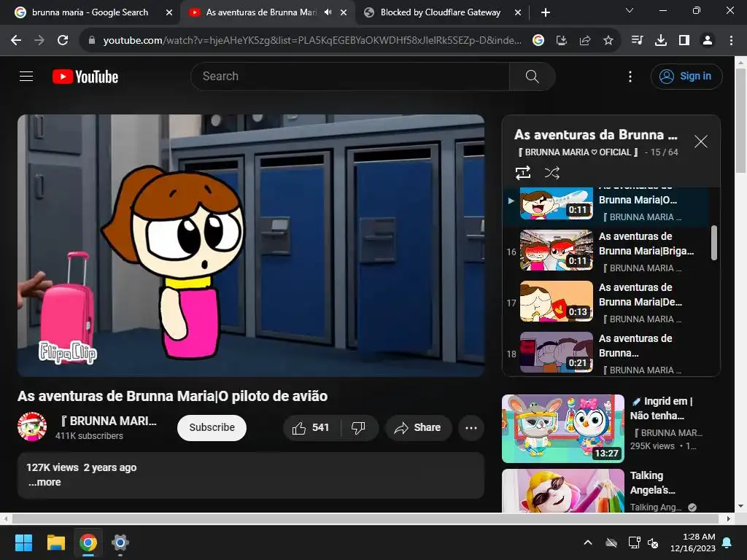
Task: Show hidden system tray icons
Action: click(x=588, y=542)
